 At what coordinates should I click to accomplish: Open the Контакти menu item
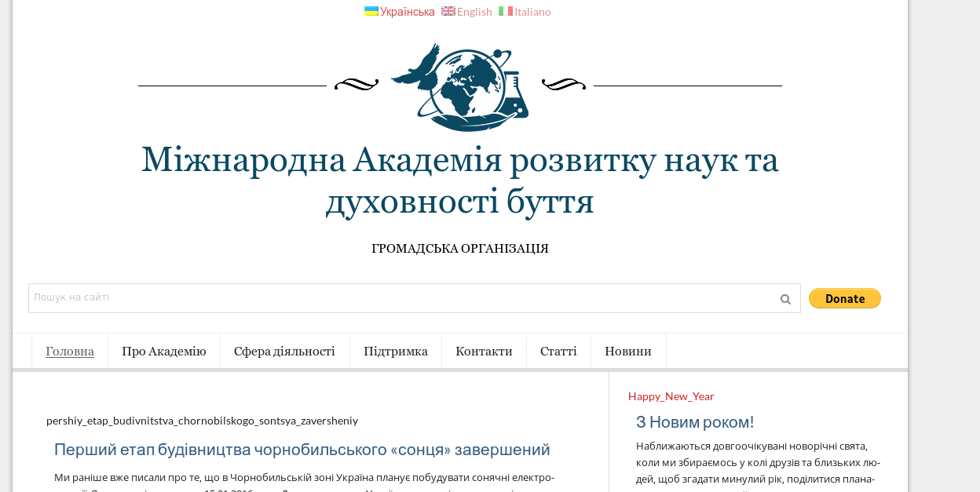coord(484,352)
